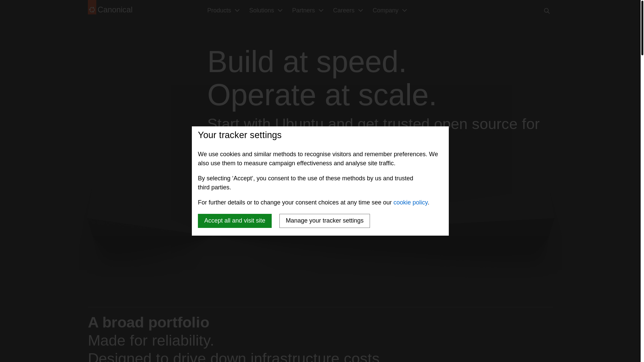Expand the chevron next to Solutions
This screenshot has width=644, height=362.
click(x=280, y=10)
